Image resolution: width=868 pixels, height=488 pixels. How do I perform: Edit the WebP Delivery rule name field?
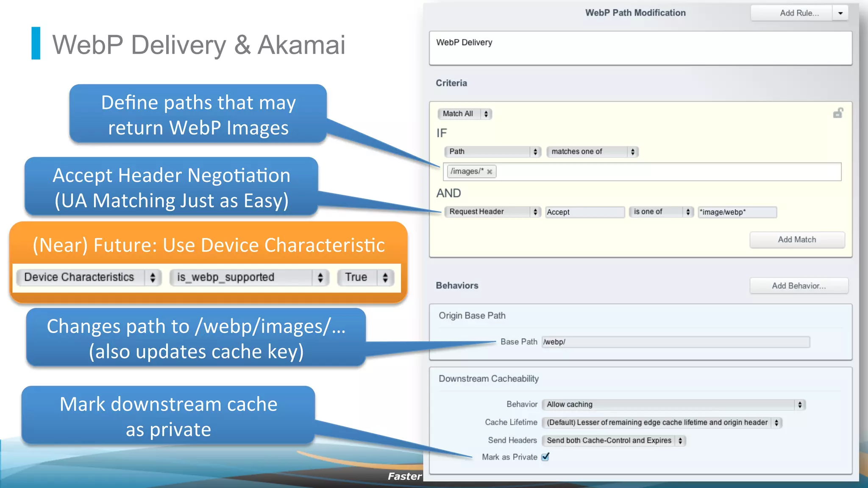tap(640, 48)
